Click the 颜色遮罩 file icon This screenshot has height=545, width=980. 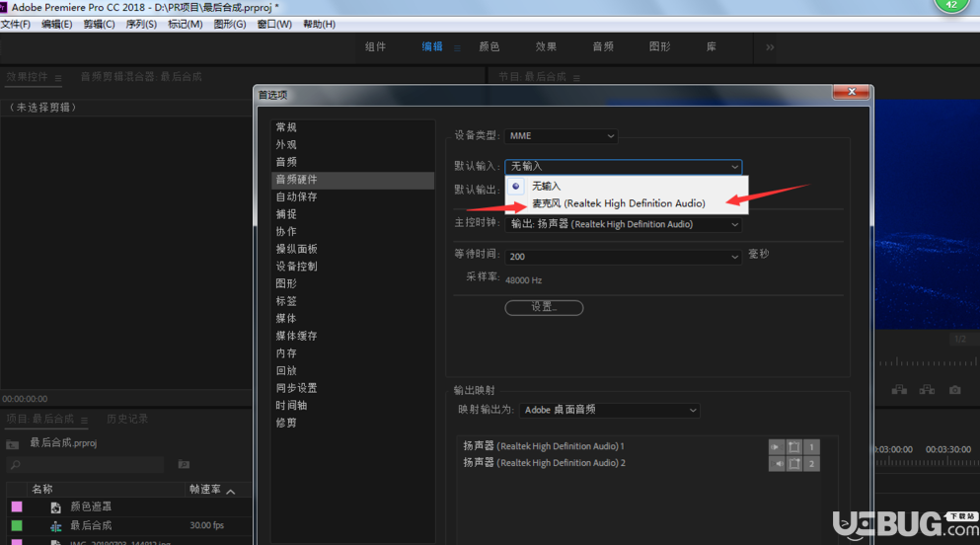click(55, 507)
